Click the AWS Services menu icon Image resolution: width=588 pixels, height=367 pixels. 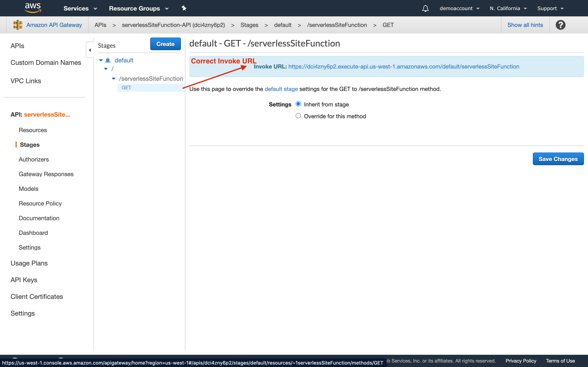pyautogui.click(x=79, y=8)
